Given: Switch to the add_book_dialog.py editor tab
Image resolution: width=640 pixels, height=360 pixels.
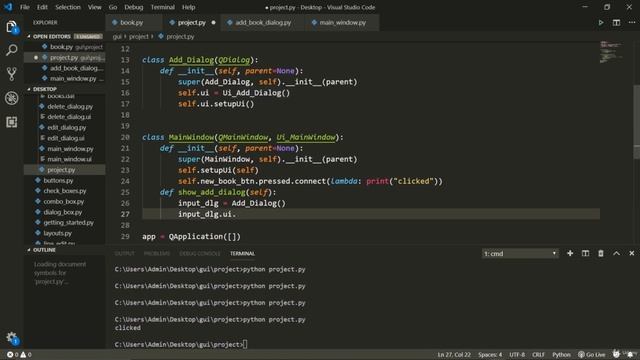Looking at the screenshot, I should click(263, 23).
